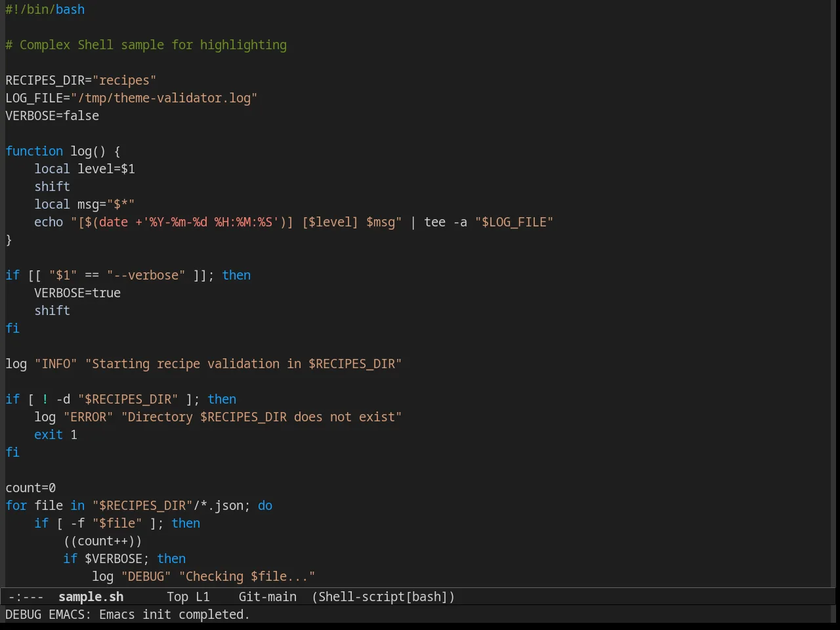Click the 'echo' command in log function
840x630 pixels.
49,222
